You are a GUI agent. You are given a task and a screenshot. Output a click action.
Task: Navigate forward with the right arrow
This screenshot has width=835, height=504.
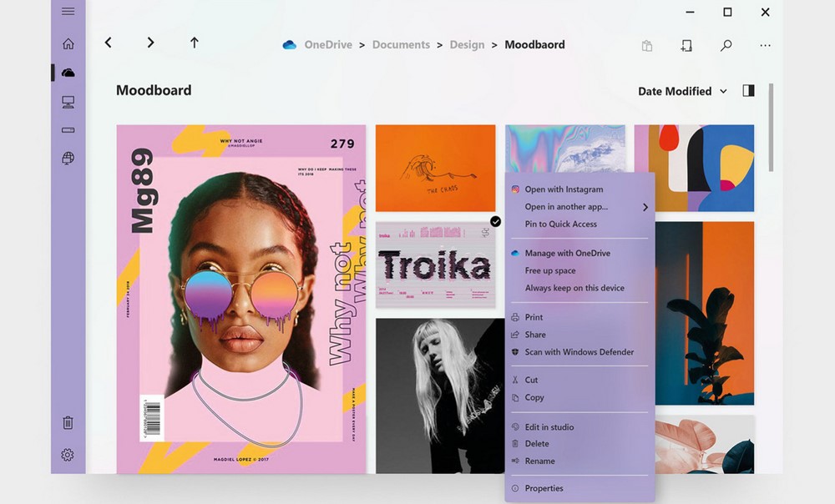(x=150, y=43)
